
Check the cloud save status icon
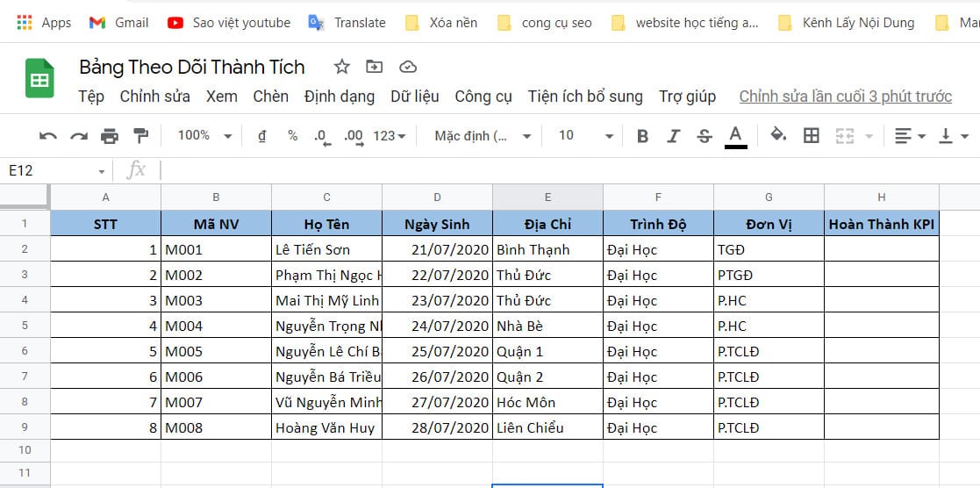click(x=408, y=67)
